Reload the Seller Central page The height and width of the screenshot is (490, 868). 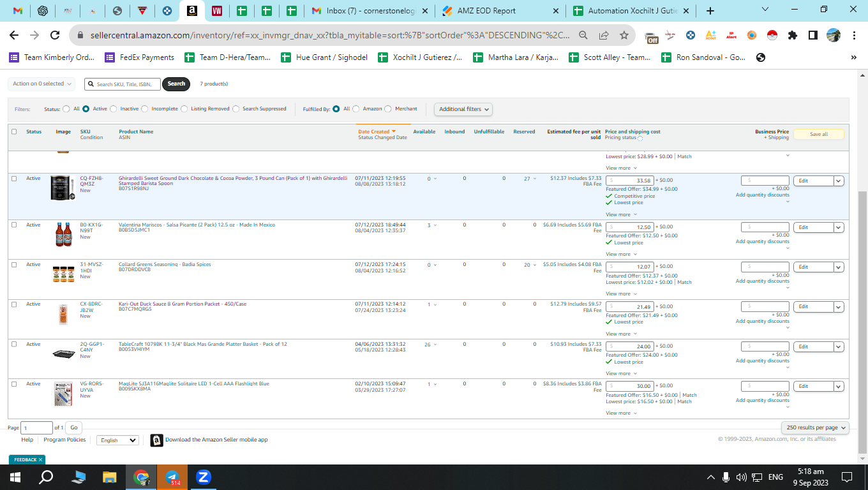[x=55, y=36]
